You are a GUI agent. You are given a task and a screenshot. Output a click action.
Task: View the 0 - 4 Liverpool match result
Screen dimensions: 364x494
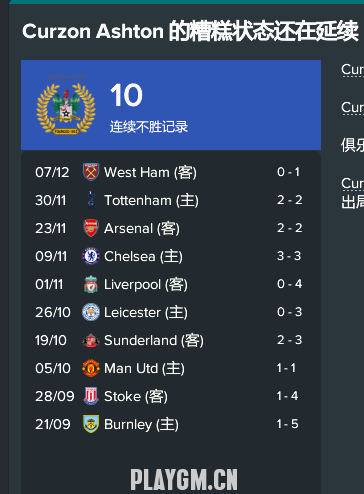point(289,284)
